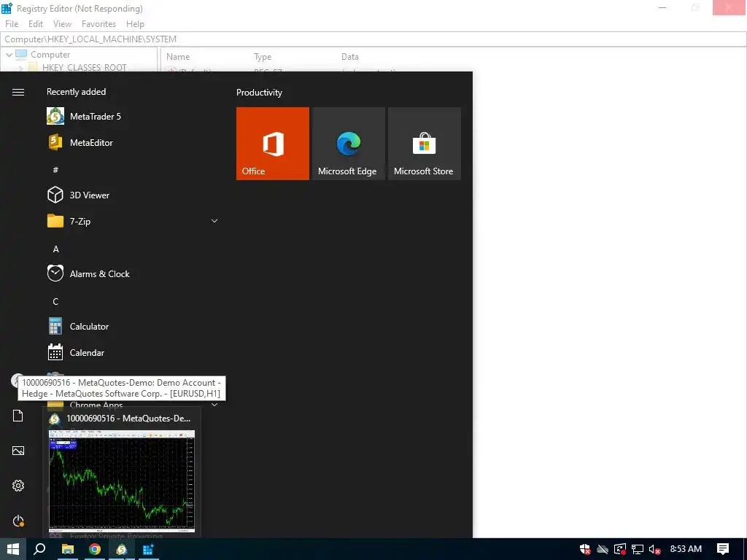The height and width of the screenshot is (560, 747).
Task: Open Settings gear in Start sidebar
Action: 18,486
